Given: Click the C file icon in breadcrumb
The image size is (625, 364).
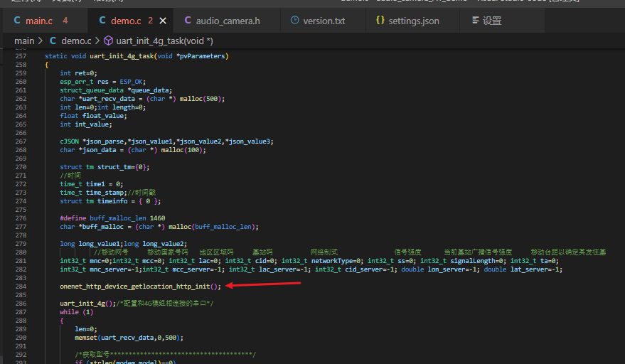Looking at the screenshot, I should pyautogui.click(x=53, y=41).
